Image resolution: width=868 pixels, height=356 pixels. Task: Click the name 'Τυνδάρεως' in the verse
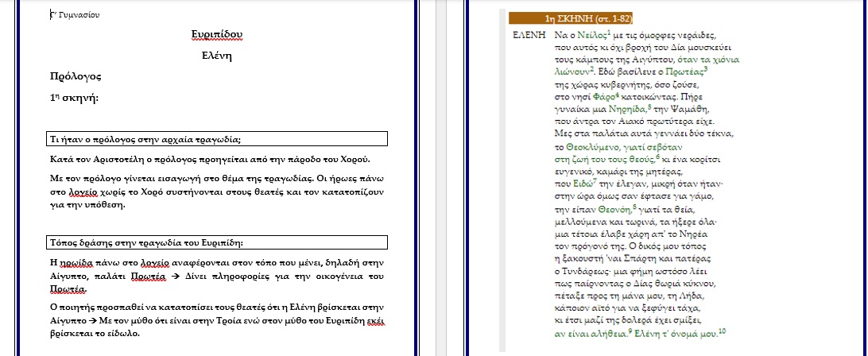(x=587, y=271)
